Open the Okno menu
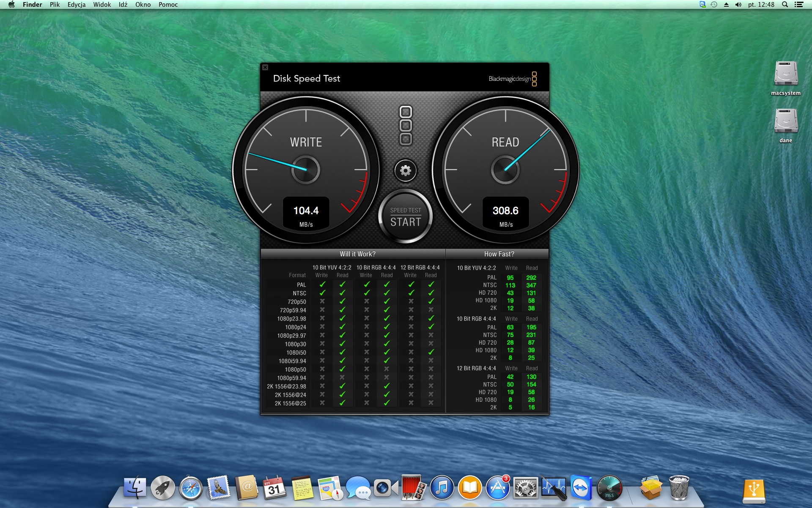Viewport: 812px width, 508px height. 143,5
